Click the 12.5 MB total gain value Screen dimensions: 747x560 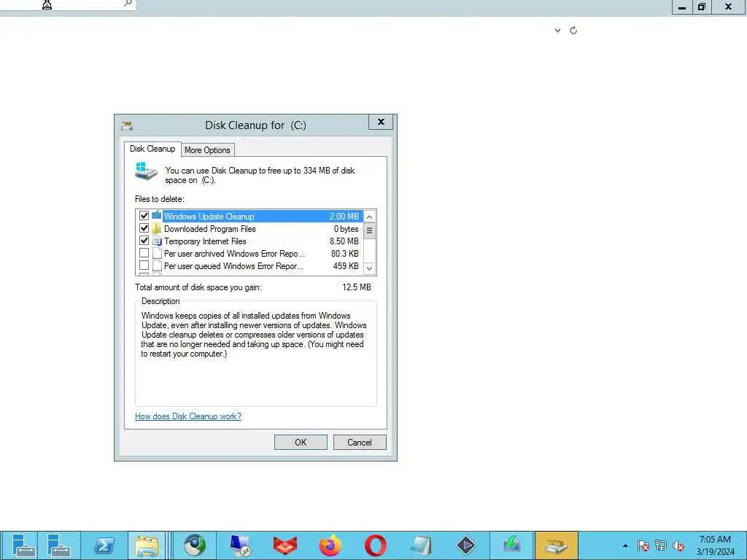pos(356,287)
